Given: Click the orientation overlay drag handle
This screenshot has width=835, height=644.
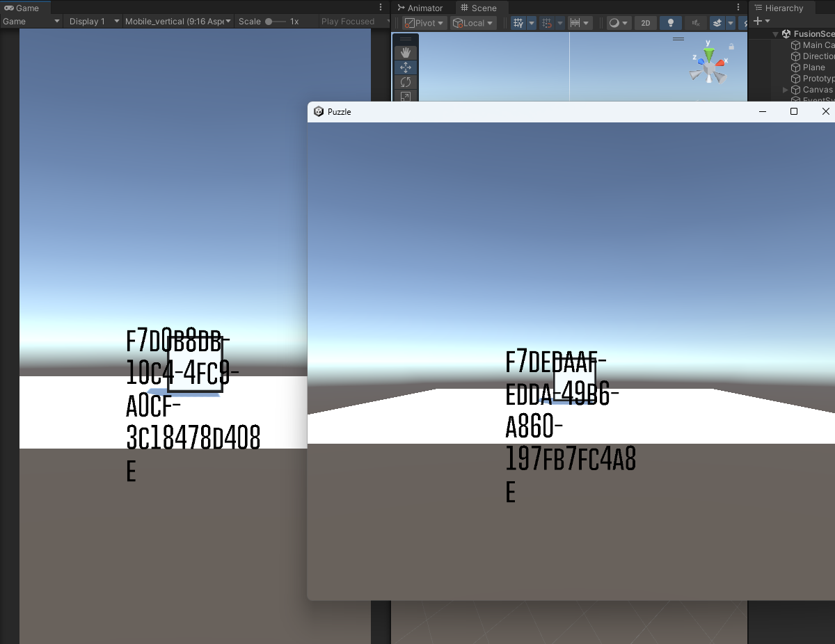Looking at the screenshot, I should 678,40.
